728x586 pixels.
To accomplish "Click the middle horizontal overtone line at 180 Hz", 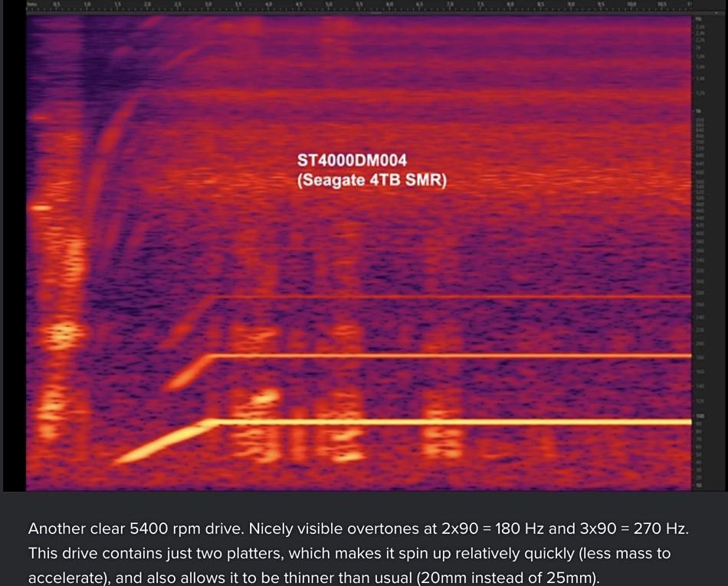I will click(460, 356).
